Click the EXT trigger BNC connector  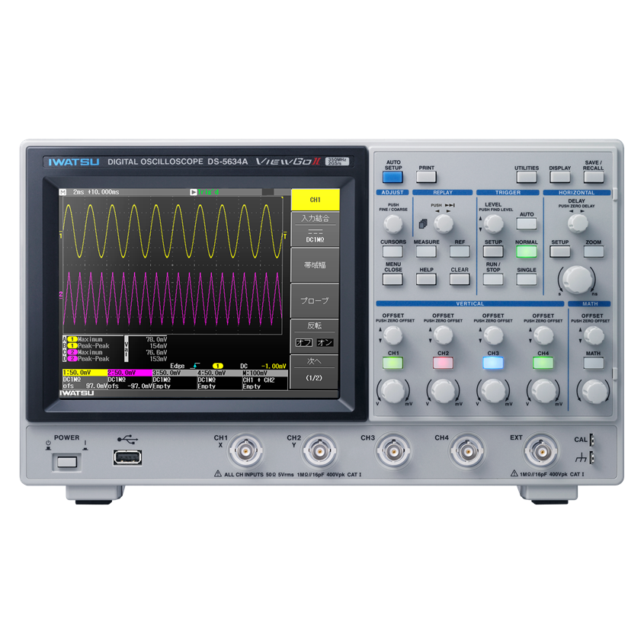pos(541,451)
